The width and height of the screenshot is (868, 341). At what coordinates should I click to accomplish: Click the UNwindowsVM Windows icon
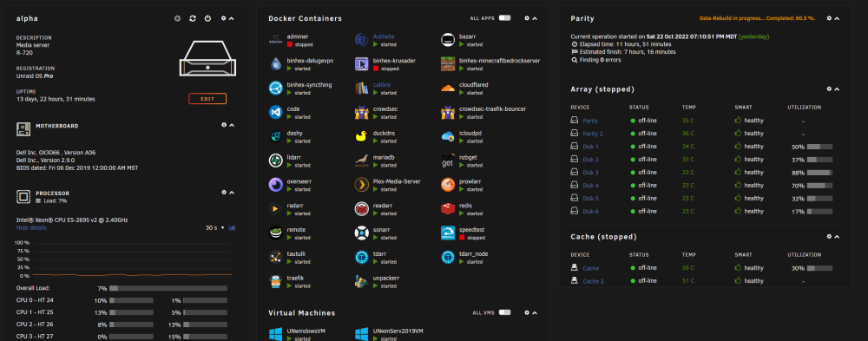click(276, 334)
